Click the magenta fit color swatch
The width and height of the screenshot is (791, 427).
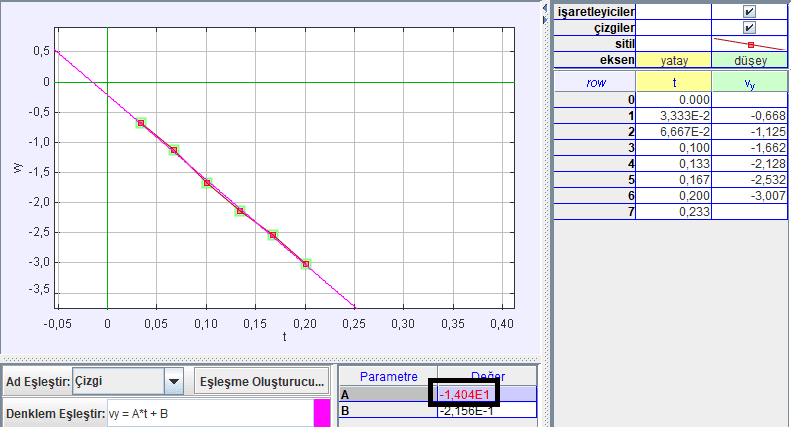pyautogui.click(x=321, y=413)
